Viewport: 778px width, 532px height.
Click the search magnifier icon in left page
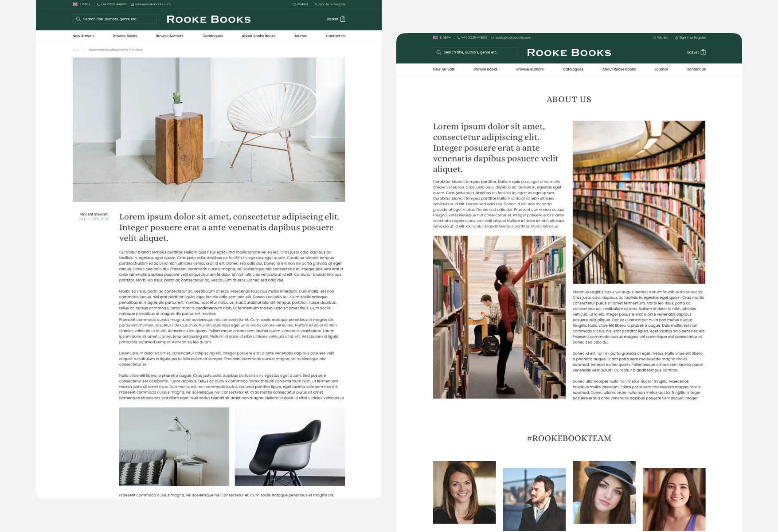tap(78, 19)
